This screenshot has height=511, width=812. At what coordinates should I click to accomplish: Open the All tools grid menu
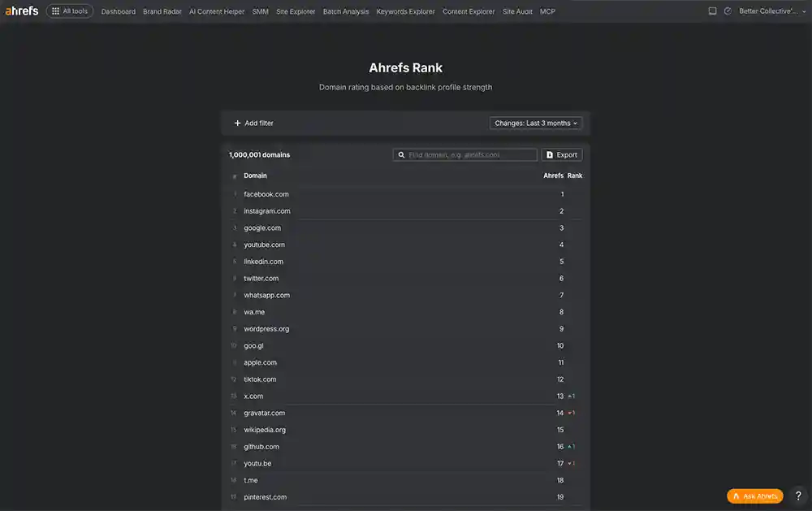coord(70,11)
